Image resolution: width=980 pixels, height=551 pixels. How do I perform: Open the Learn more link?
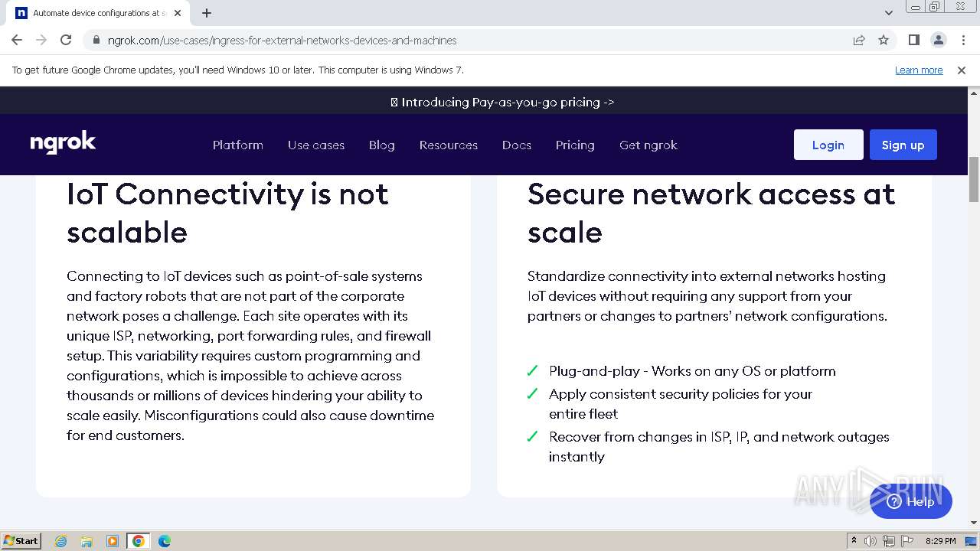[918, 70]
